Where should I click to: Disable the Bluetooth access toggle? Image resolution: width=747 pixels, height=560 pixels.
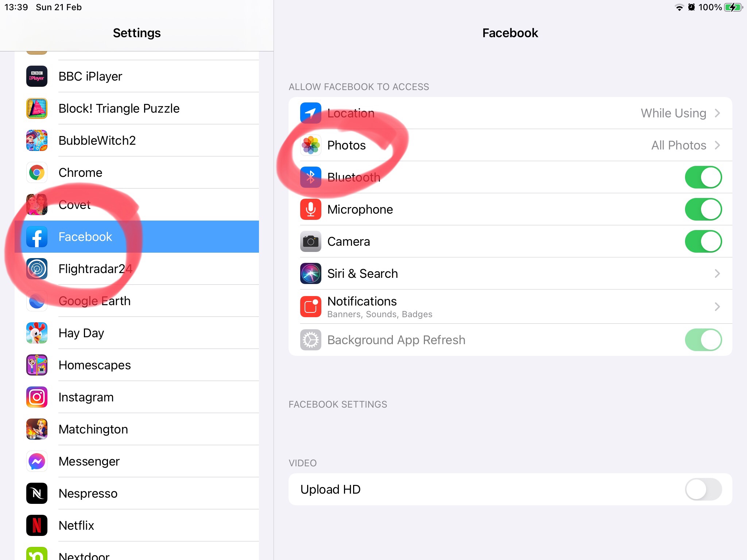[x=703, y=177]
